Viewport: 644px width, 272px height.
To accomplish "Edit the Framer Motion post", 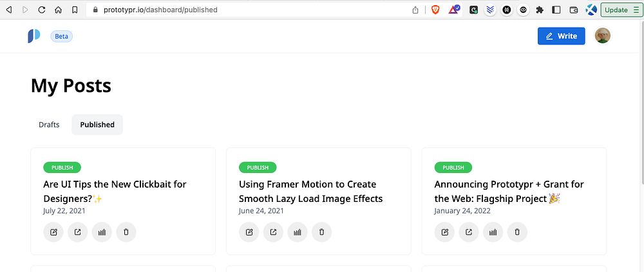I will coord(249,232).
